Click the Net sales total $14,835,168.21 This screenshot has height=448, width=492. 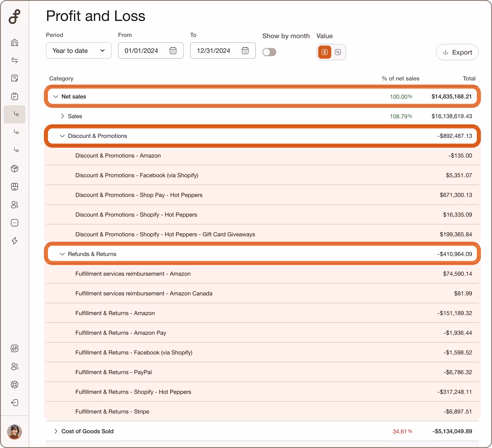click(451, 96)
